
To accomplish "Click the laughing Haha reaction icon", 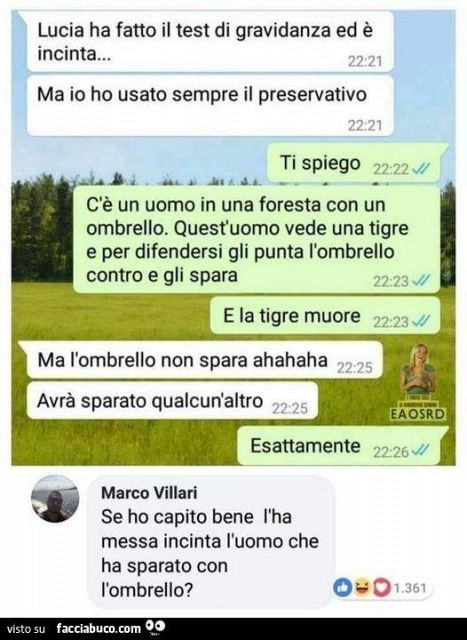I will pos(362,588).
